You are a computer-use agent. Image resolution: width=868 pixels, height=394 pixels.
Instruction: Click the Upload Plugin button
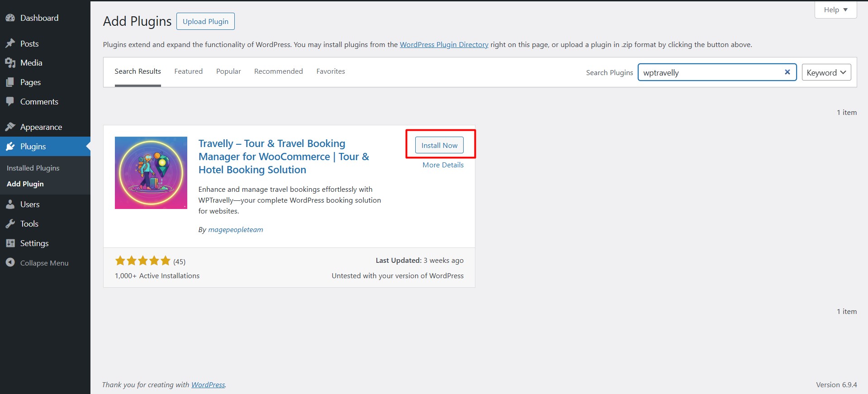pos(205,21)
